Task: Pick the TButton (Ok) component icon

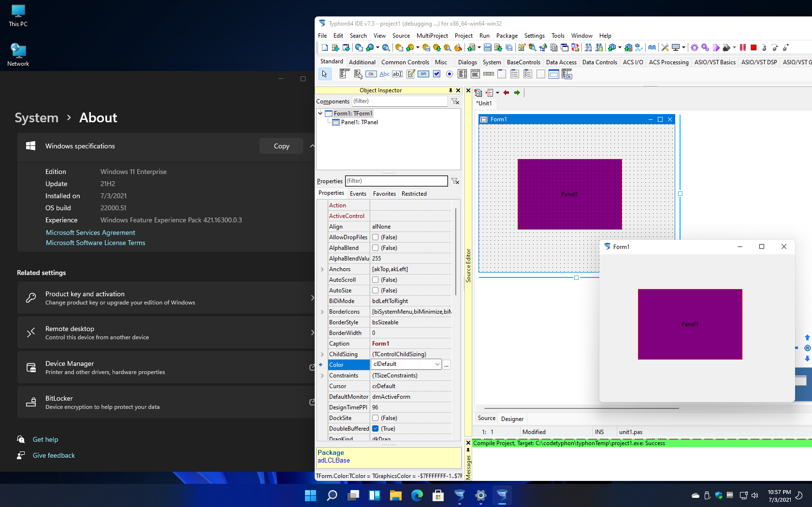Action: click(x=371, y=74)
